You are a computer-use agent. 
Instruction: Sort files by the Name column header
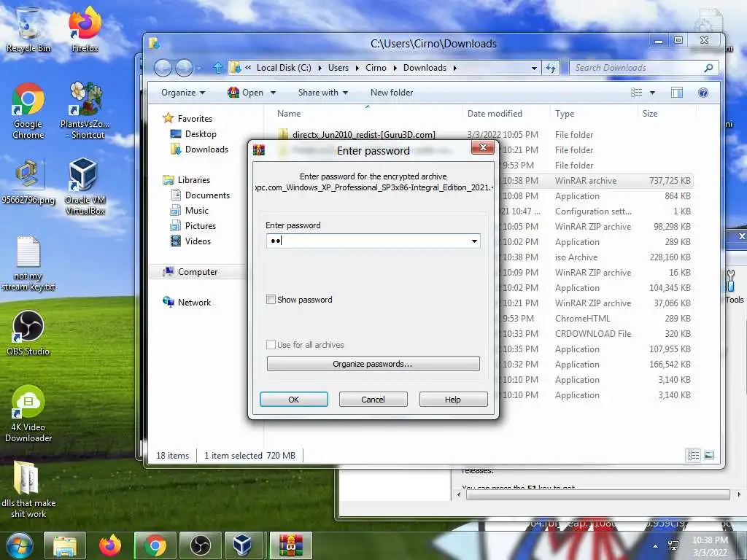click(289, 114)
